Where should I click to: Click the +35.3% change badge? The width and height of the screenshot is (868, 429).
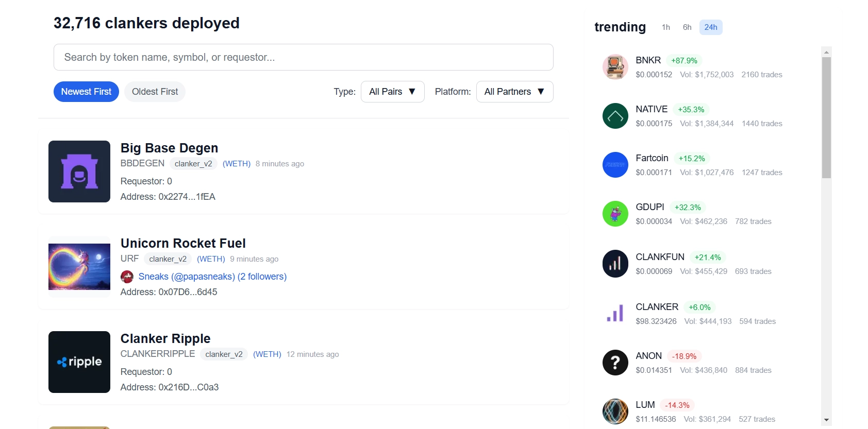691,110
